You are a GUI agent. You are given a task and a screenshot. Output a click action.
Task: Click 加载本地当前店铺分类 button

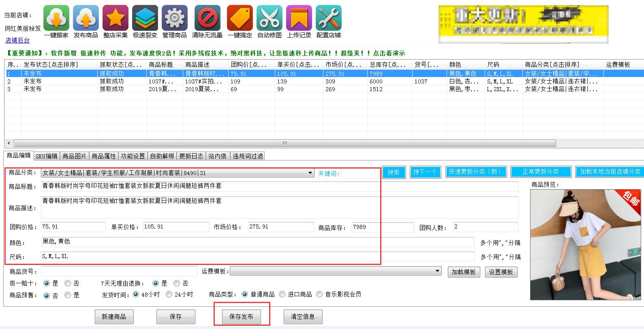(610, 172)
